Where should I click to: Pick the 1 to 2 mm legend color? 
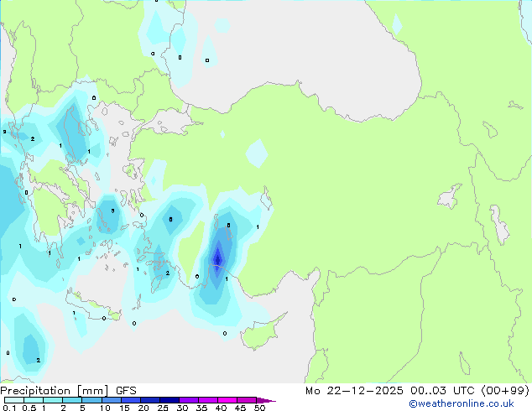[x=53, y=400]
